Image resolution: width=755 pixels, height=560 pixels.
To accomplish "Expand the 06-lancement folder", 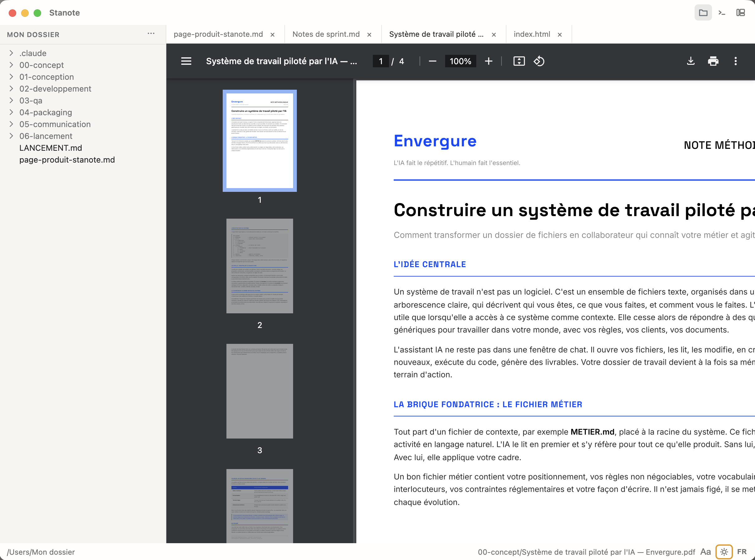I will [11, 136].
